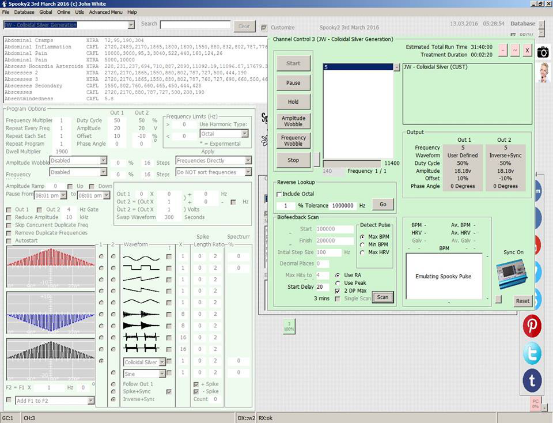This screenshot has width=553, height=423.
Task: Select the Inverse+Sync radio option
Action: (113, 399)
